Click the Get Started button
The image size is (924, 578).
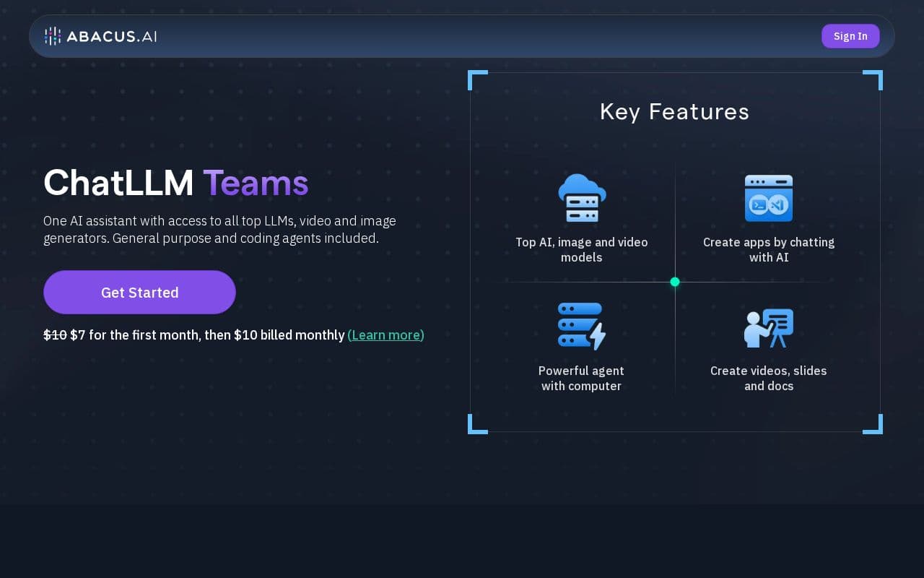coord(139,292)
